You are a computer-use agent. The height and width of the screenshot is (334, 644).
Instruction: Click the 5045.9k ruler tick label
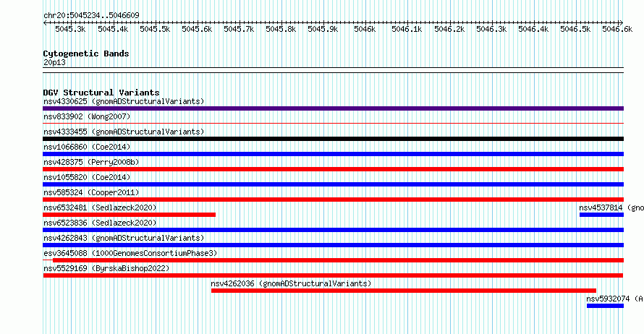tap(323, 29)
